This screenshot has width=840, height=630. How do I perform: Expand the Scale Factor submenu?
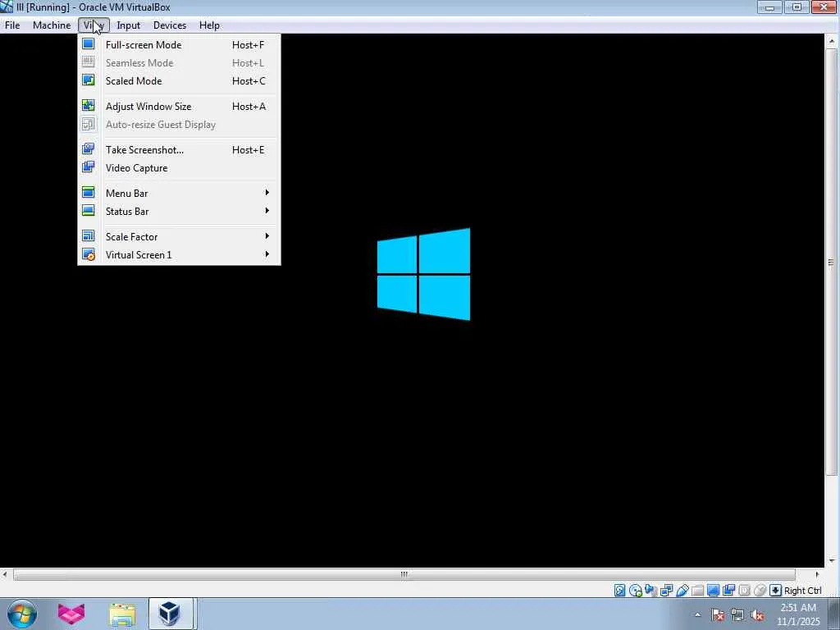[179, 236]
